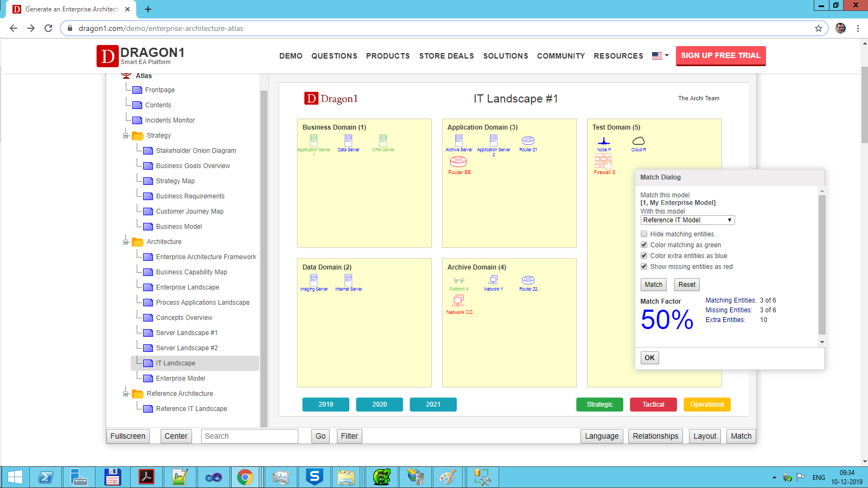
Task: Select the 2019 year button
Action: click(x=325, y=404)
